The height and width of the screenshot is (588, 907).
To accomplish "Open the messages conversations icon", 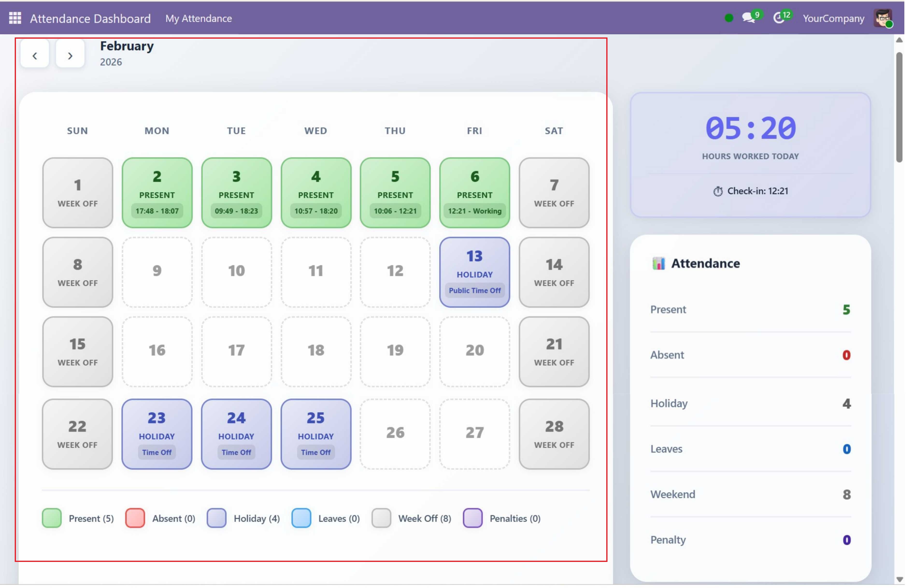I will 749,18.
